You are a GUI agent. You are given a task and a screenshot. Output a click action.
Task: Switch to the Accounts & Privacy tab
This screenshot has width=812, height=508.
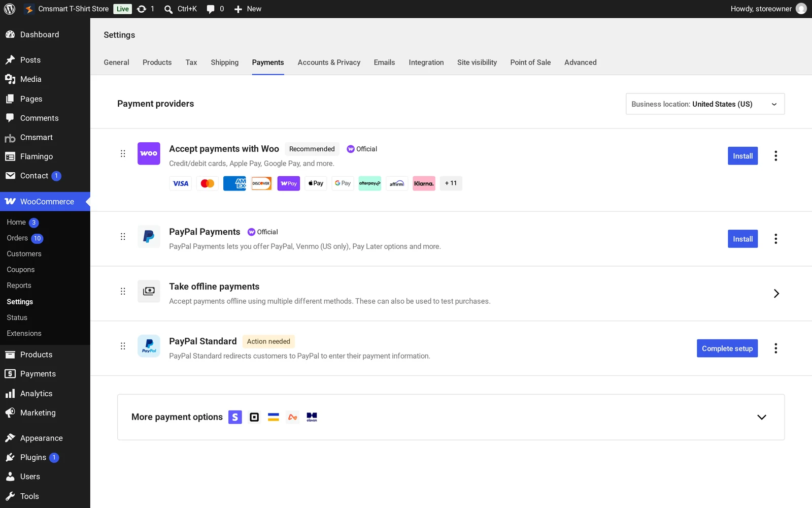pos(329,62)
